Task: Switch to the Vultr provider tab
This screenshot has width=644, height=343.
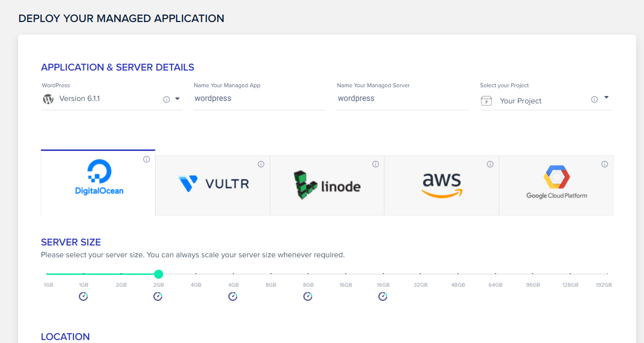Action: point(213,185)
